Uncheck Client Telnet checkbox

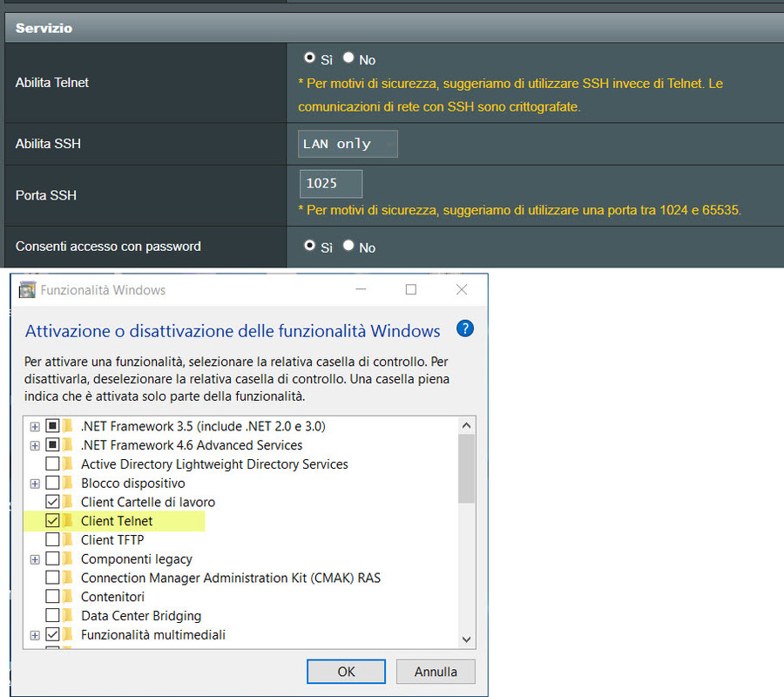point(52,520)
